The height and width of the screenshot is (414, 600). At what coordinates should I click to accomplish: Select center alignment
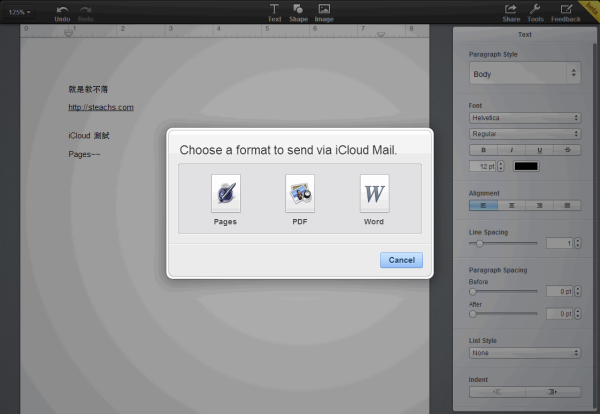[x=512, y=205]
